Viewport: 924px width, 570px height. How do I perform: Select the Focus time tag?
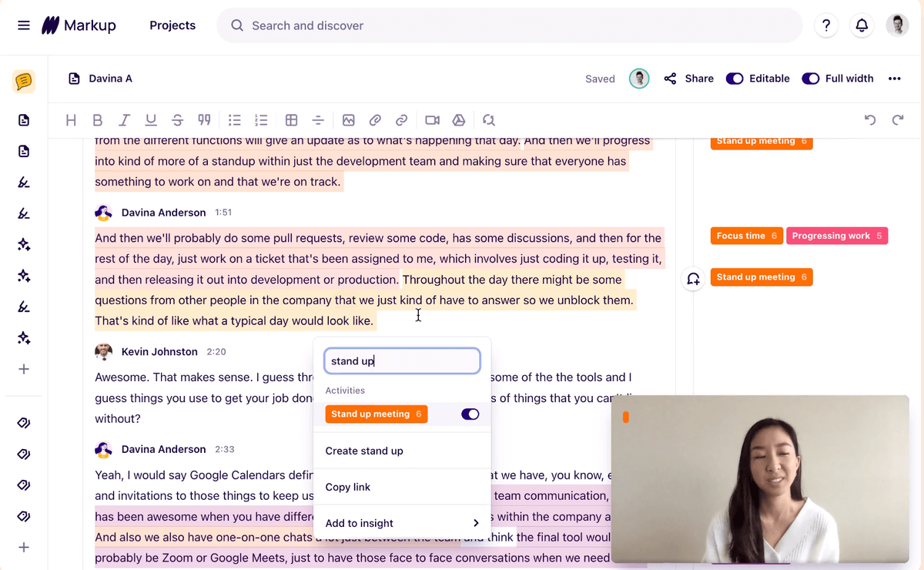[x=746, y=236]
